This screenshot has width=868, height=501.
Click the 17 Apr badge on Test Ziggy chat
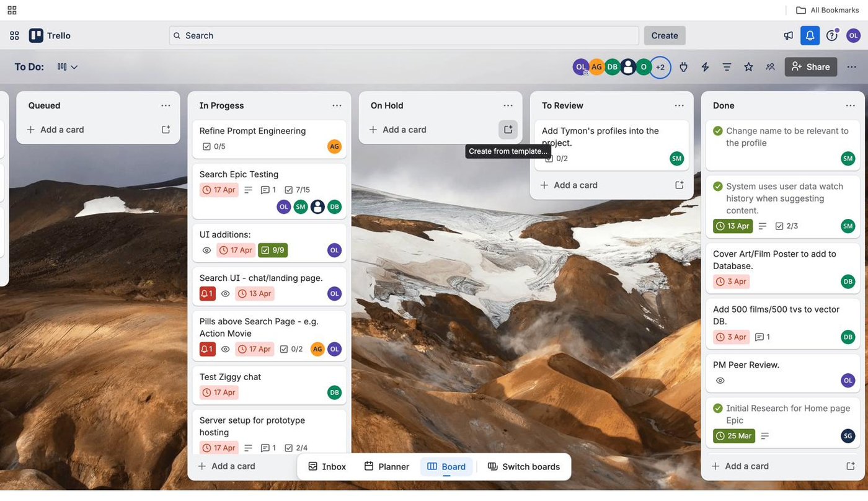pos(219,392)
